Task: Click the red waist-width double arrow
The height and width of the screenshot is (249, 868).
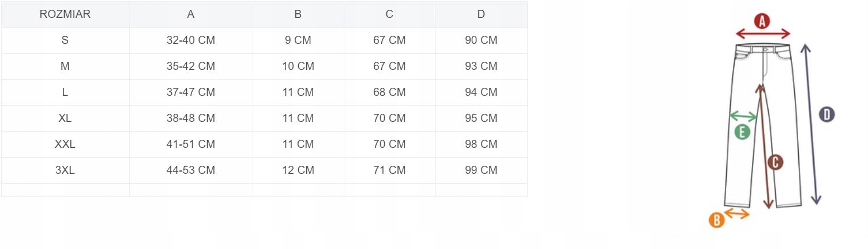Action: (x=762, y=35)
